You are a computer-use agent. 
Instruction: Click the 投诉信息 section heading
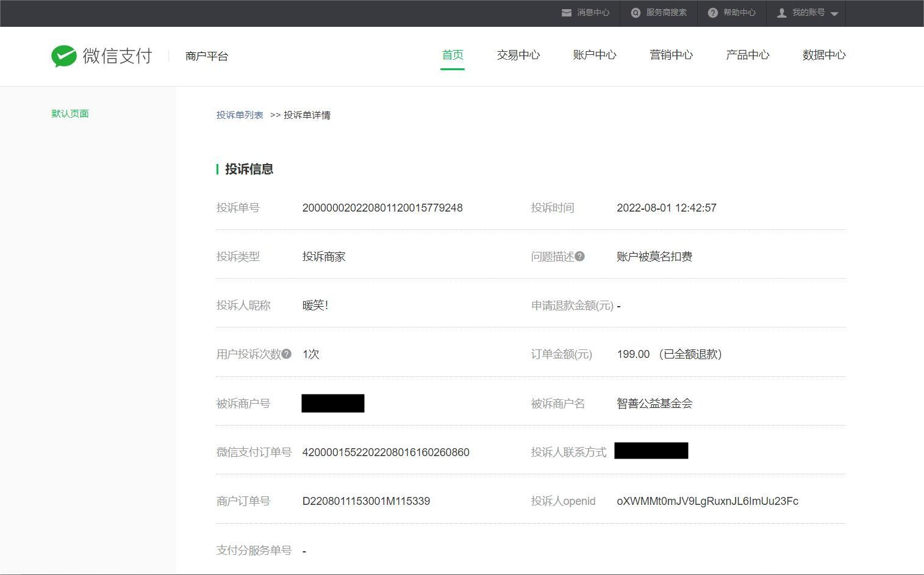click(249, 169)
